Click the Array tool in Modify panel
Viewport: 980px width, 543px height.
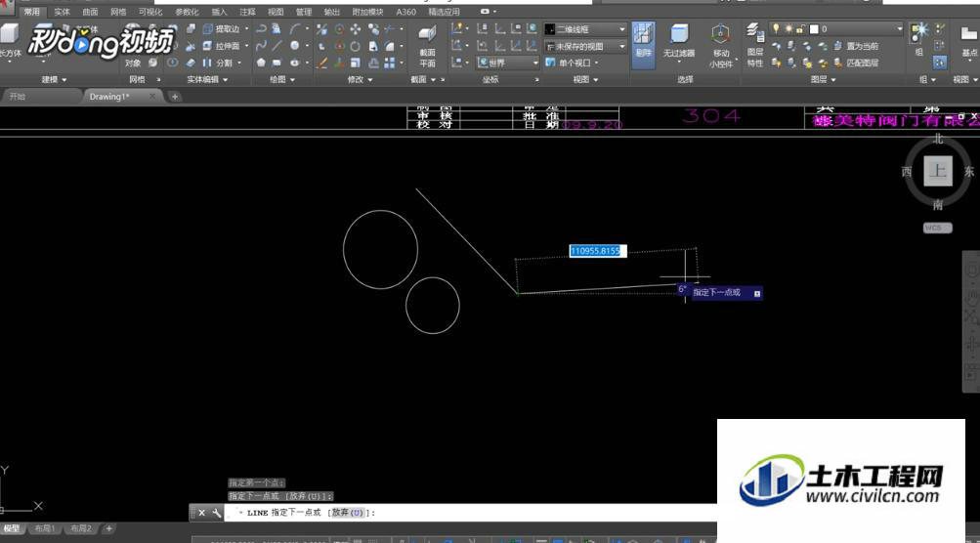tap(390, 63)
